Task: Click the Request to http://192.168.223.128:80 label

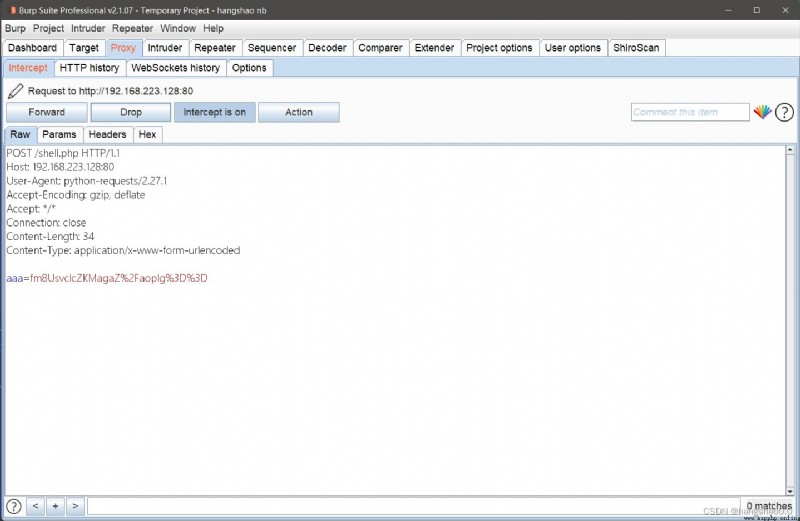Action: [110, 91]
